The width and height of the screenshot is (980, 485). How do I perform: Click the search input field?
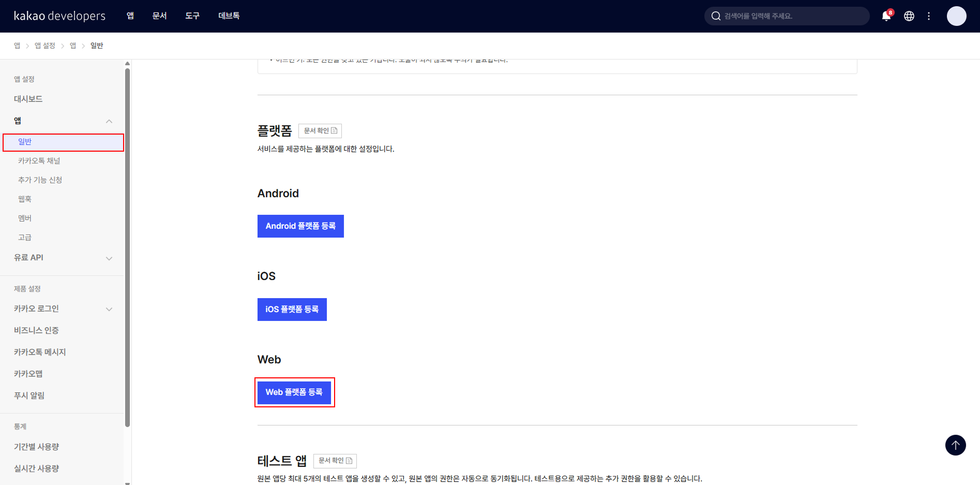(791, 16)
